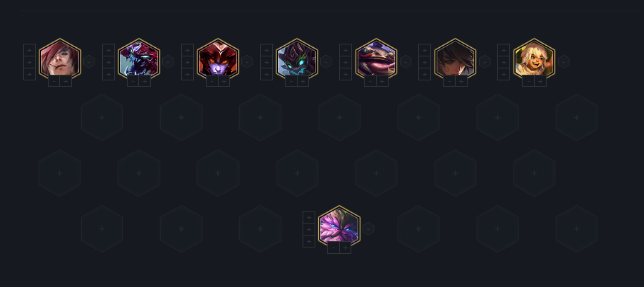Increase star level under Tahm Kench's portrait

coord(382,81)
